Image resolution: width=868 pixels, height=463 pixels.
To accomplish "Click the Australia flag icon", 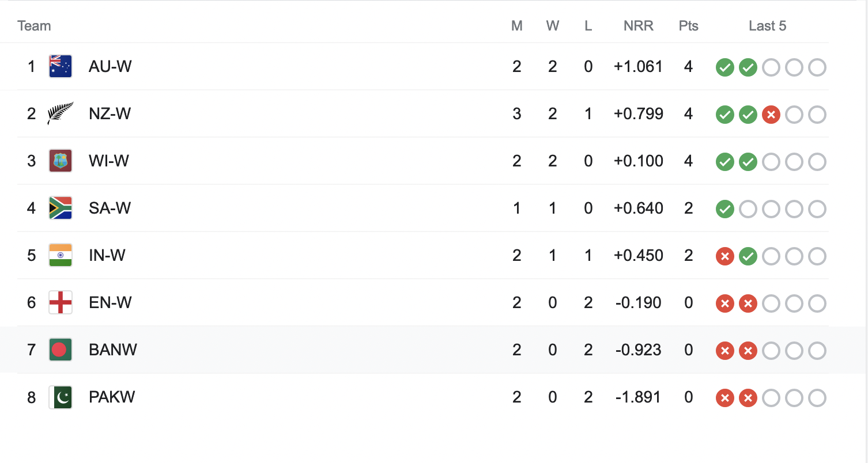I will [61, 67].
